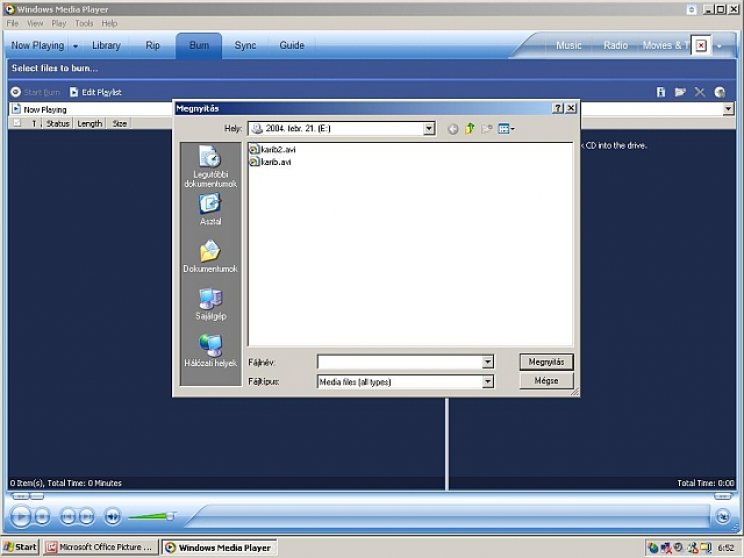Open the Now Playing playlist dropdown
Screen dimensions: 744x558
pos(91,109)
